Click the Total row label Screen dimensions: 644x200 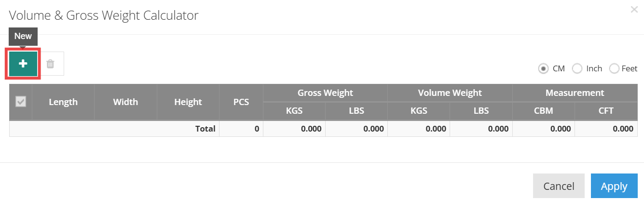(205, 129)
